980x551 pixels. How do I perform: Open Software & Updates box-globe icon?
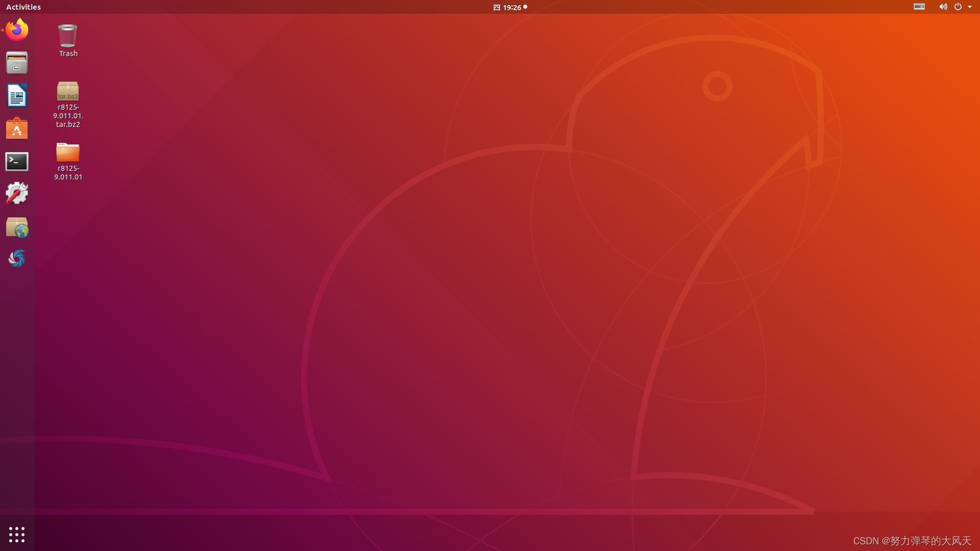17,227
